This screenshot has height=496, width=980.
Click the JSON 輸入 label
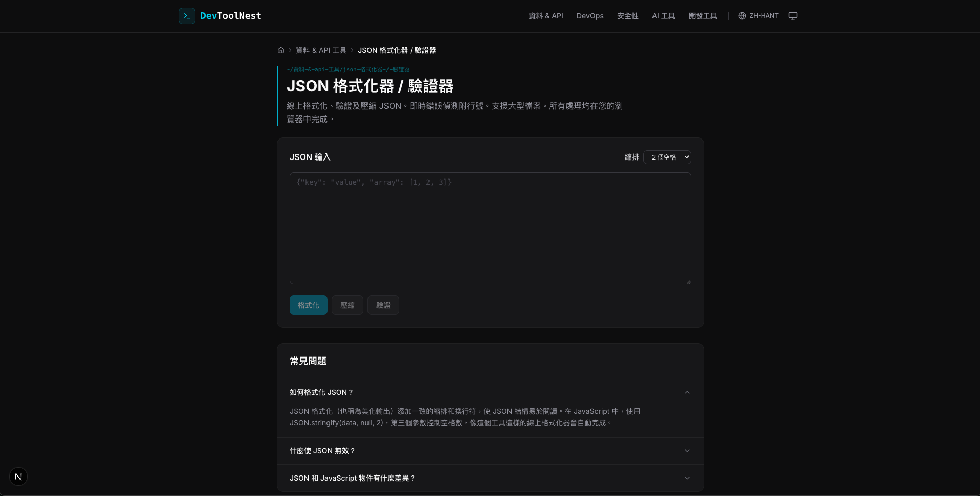coord(310,157)
